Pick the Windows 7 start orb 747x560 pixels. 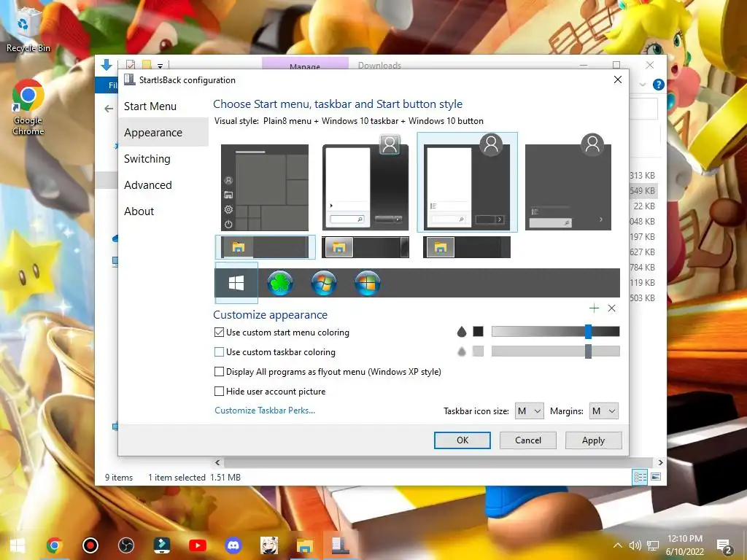pos(323,283)
